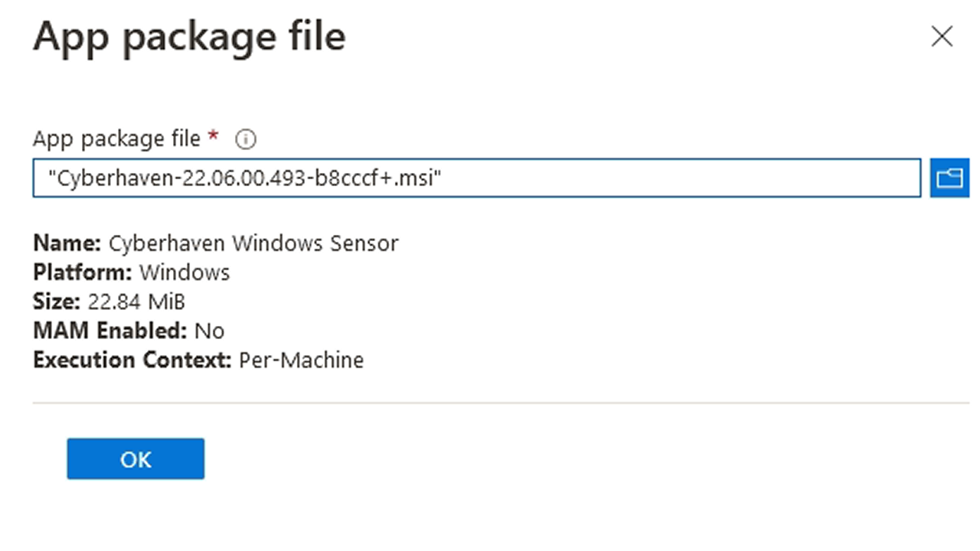
Task: Click the horizontal divider above OK
Action: click(x=501, y=403)
